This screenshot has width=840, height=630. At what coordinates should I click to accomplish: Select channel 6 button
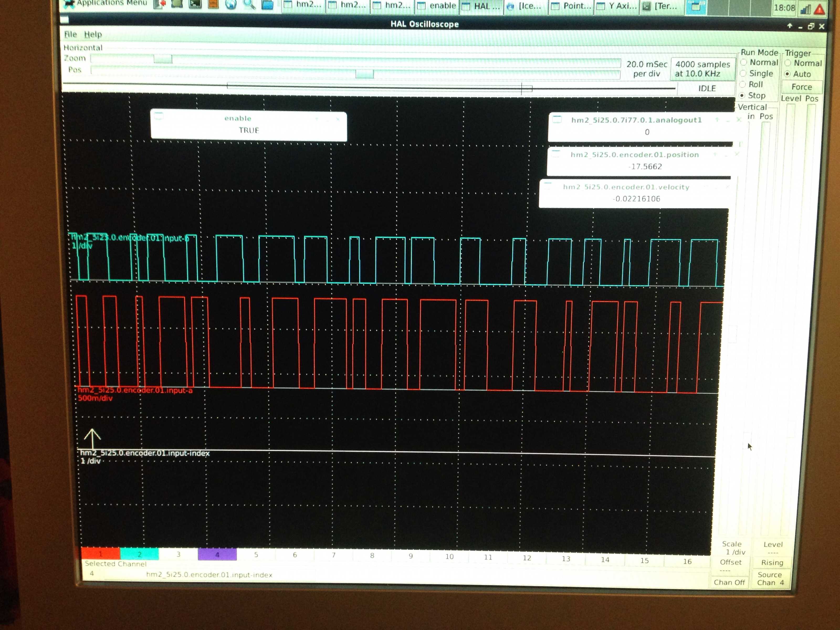[x=295, y=555]
